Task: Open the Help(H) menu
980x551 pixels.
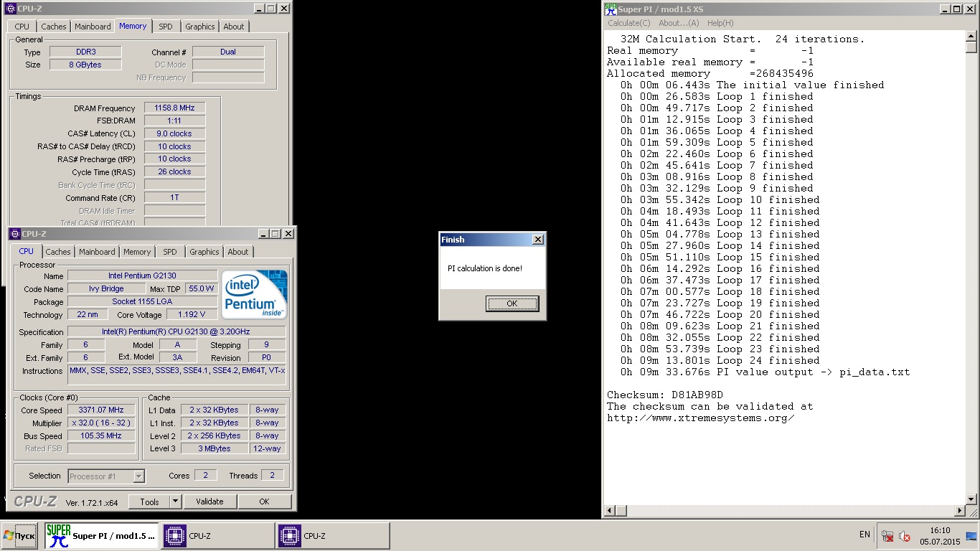Action: point(720,23)
